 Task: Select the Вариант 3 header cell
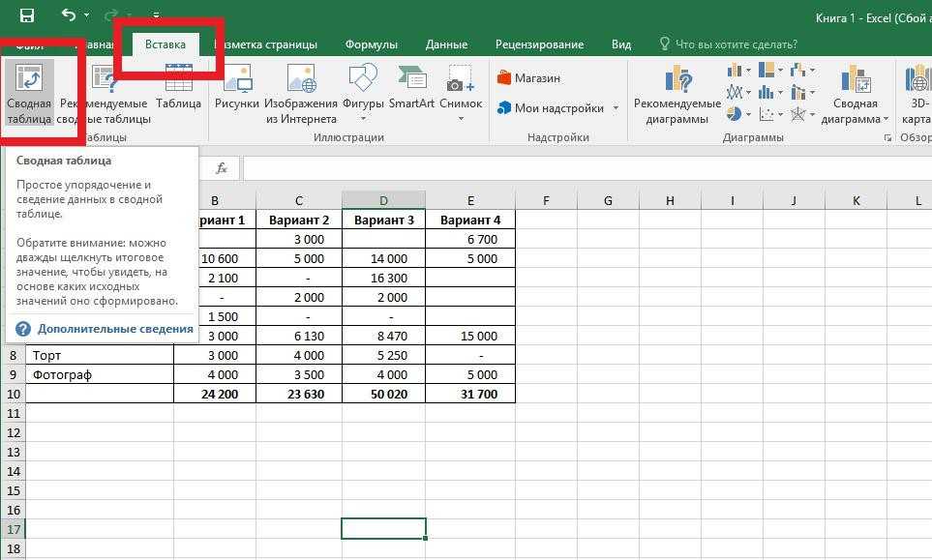(384, 220)
